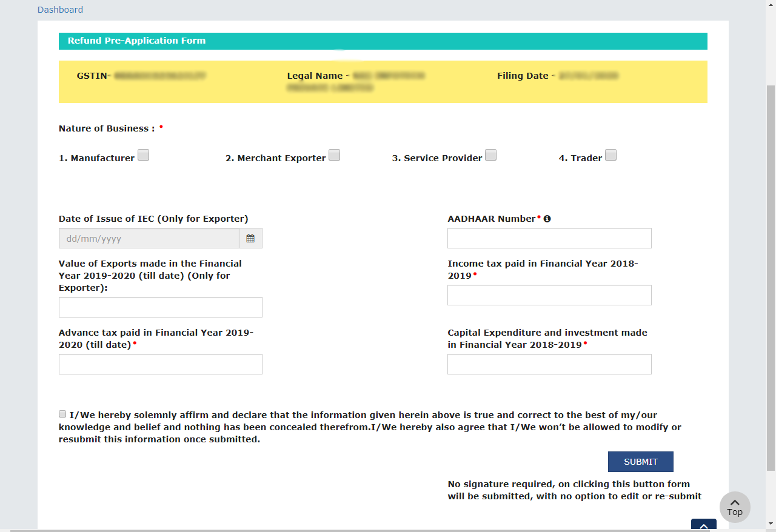Screen dimensions: 776x532
Task: Click the scrollbar down arrow
Action: click(771, 523)
